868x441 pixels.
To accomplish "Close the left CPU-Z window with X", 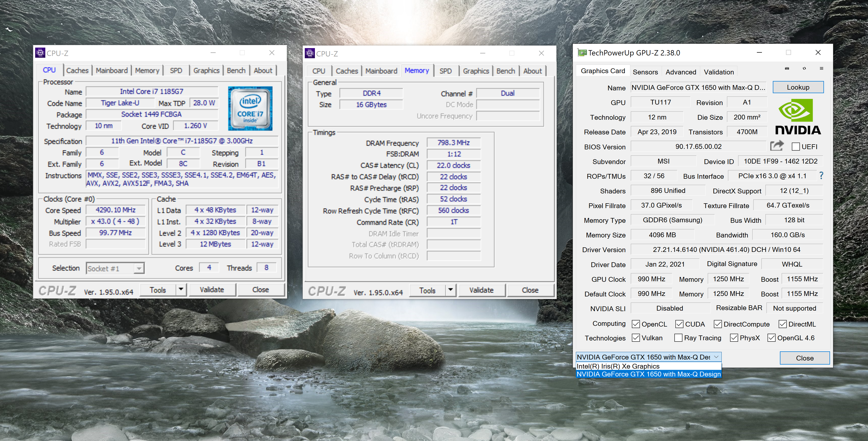I will click(x=272, y=53).
